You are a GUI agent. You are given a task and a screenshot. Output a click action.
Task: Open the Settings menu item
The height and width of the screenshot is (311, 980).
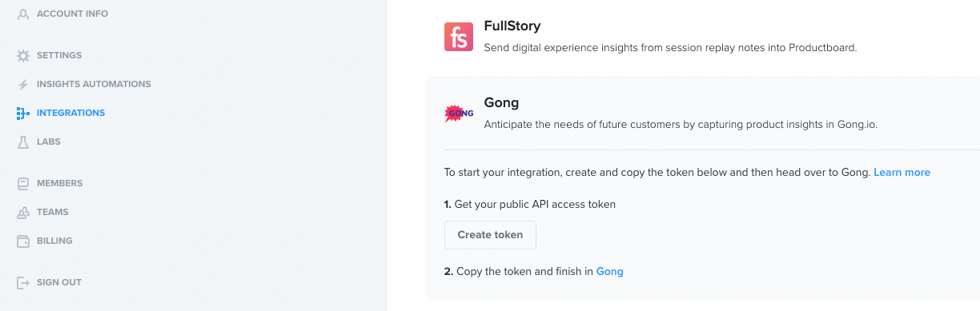pos(59,55)
